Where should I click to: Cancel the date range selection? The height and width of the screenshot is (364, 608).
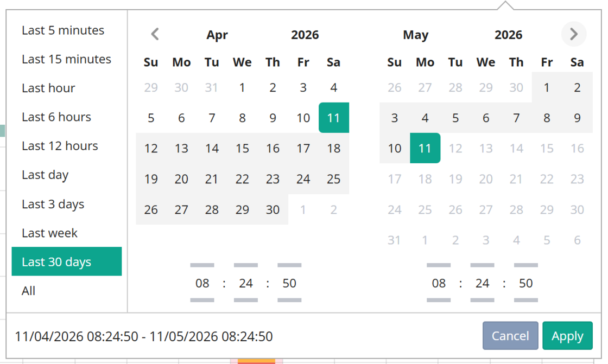(x=510, y=336)
